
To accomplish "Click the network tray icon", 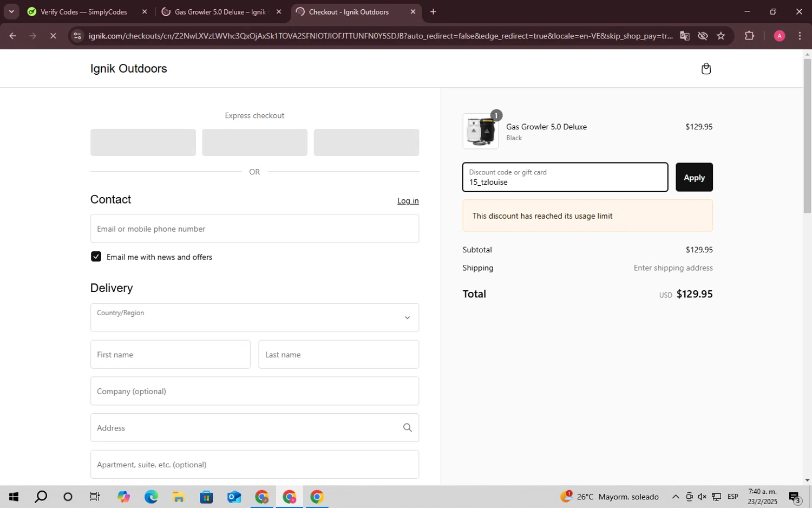I will [716, 497].
